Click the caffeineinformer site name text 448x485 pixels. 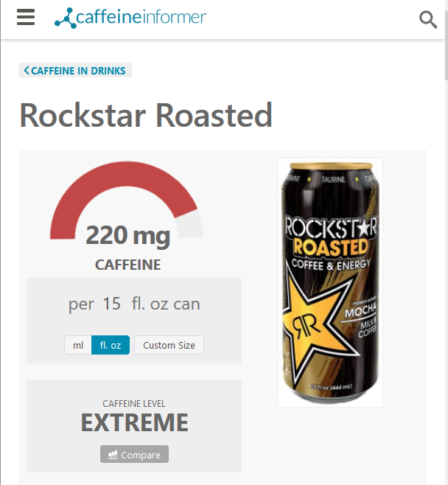(x=141, y=17)
